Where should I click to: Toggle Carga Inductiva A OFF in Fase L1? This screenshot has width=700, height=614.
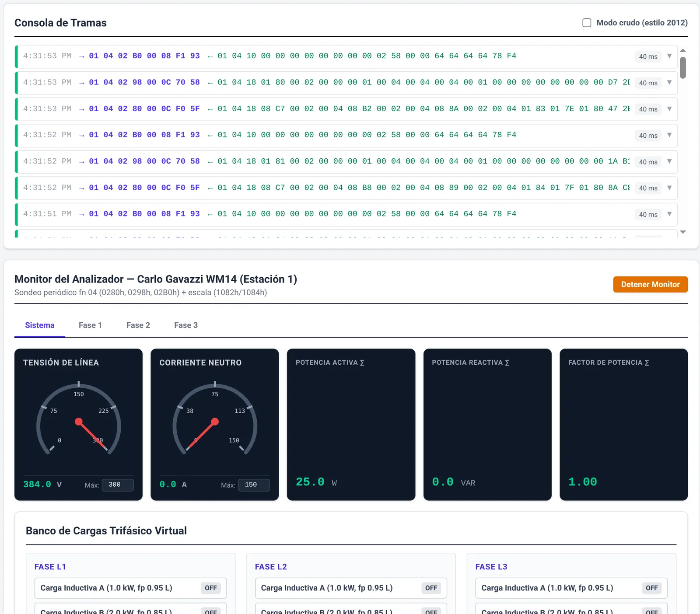coord(211,588)
